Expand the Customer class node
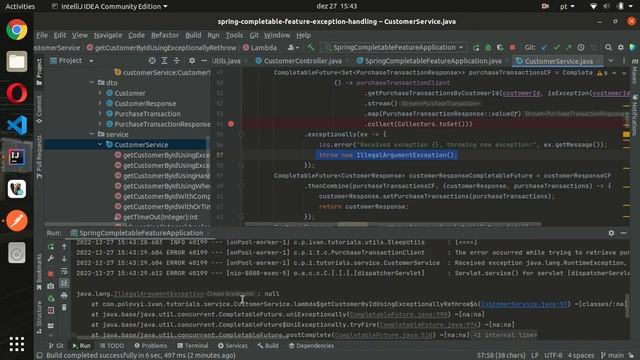Viewport: 640px width, 360px height. click(100, 93)
